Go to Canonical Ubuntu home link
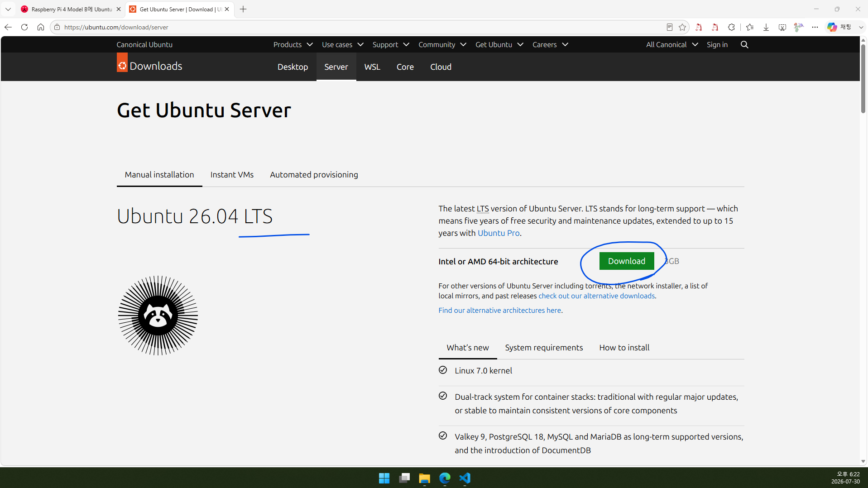Viewport: 868px width, 488px height. click(x=144, y=44)
